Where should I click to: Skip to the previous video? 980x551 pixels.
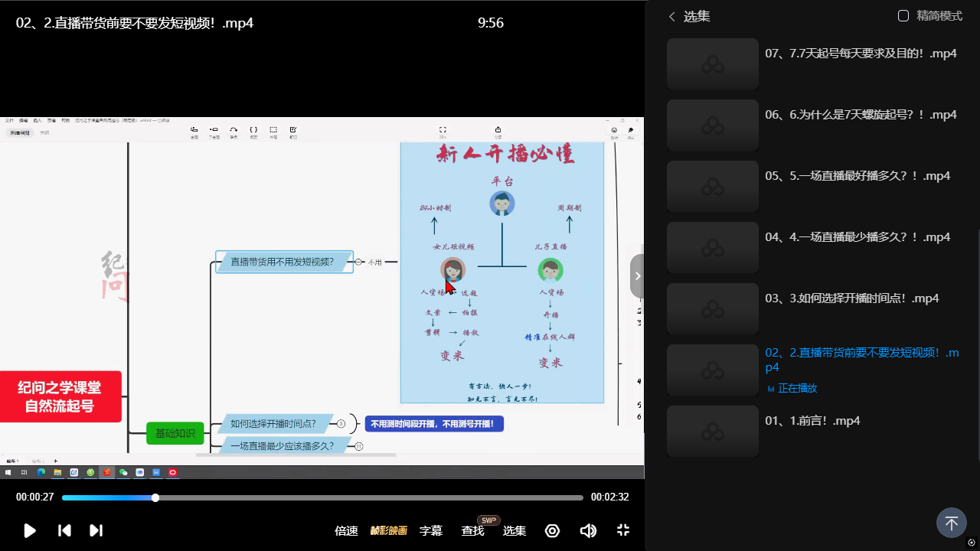click(x=65, y=530)
